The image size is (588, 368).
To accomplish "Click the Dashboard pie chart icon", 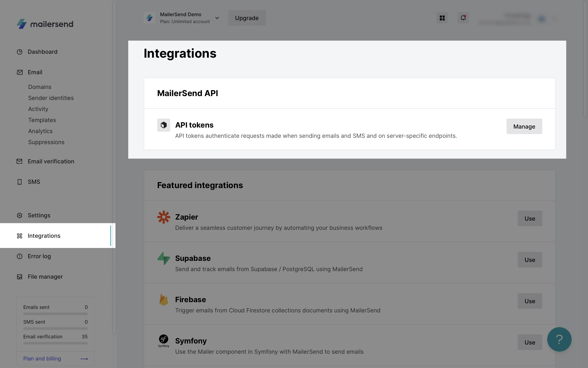I will [20, 52].
